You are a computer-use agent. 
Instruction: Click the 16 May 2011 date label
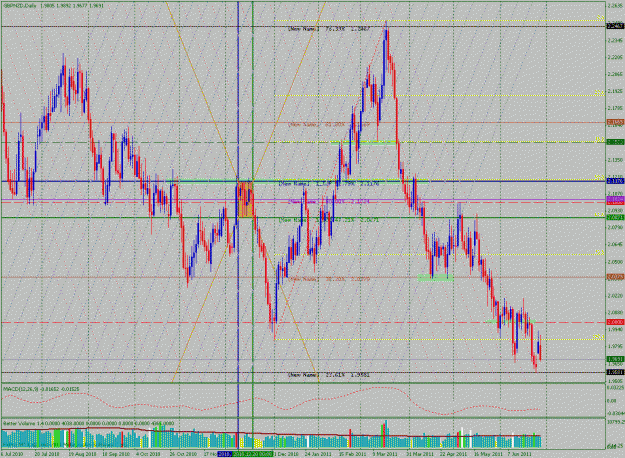(489, 454)
